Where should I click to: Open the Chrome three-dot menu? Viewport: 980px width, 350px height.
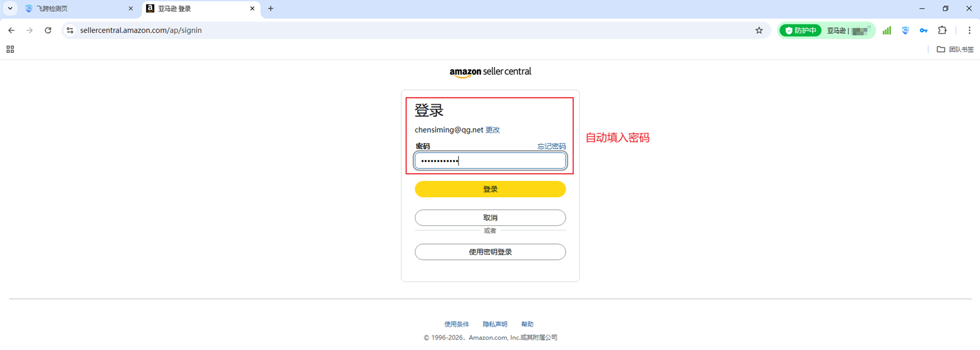(x=970, y=30)
